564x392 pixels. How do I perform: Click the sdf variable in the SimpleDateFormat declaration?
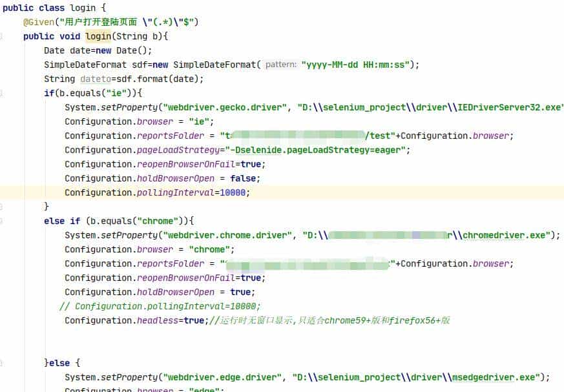[140, 65]
